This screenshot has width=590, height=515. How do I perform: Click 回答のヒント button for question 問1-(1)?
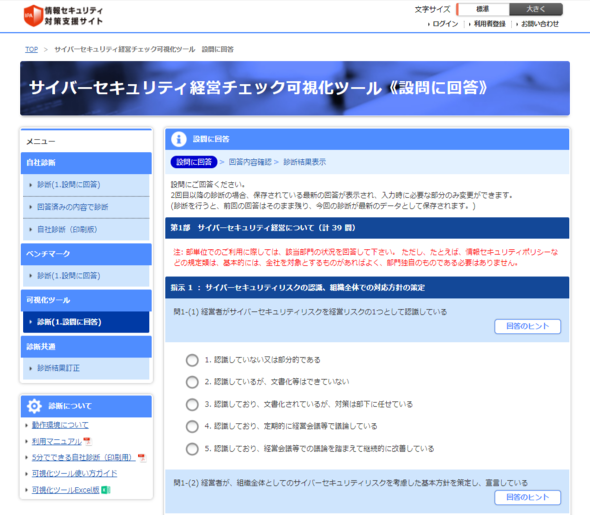click(528, 326)
